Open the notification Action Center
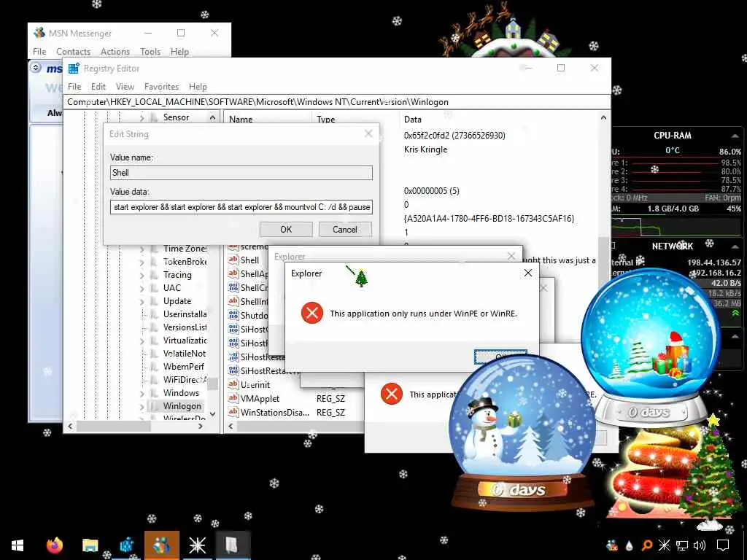The height and width of the screenshot is (560, 747). (723, 545)
